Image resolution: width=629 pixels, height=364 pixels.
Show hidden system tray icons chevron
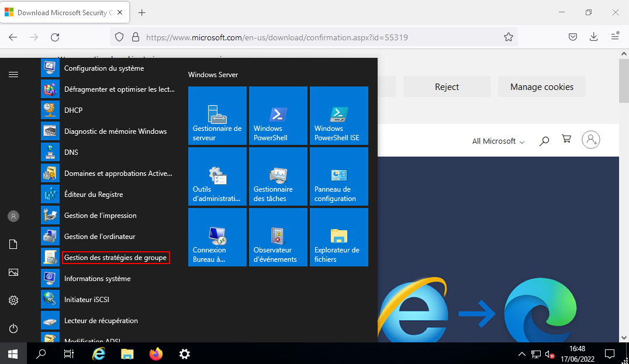tap(522, 354)
